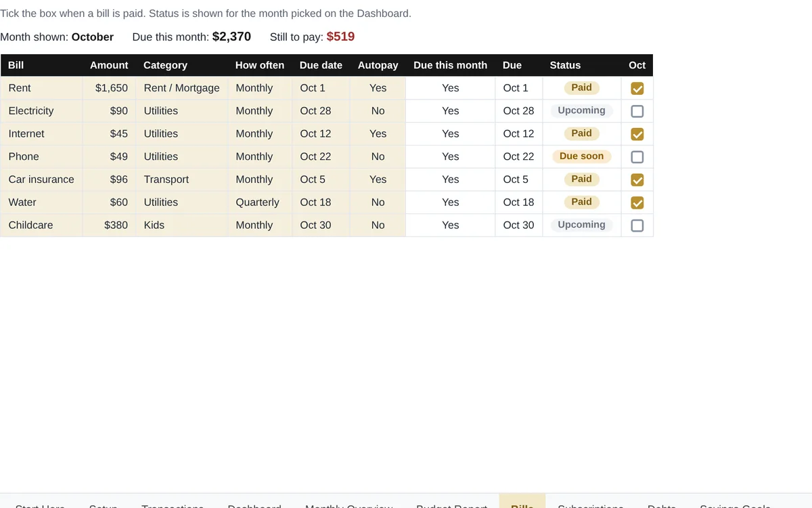The height and width of the screenshot is (508, 812).
Task: Select the Autopay No cell for Phone
Action: 378,156
